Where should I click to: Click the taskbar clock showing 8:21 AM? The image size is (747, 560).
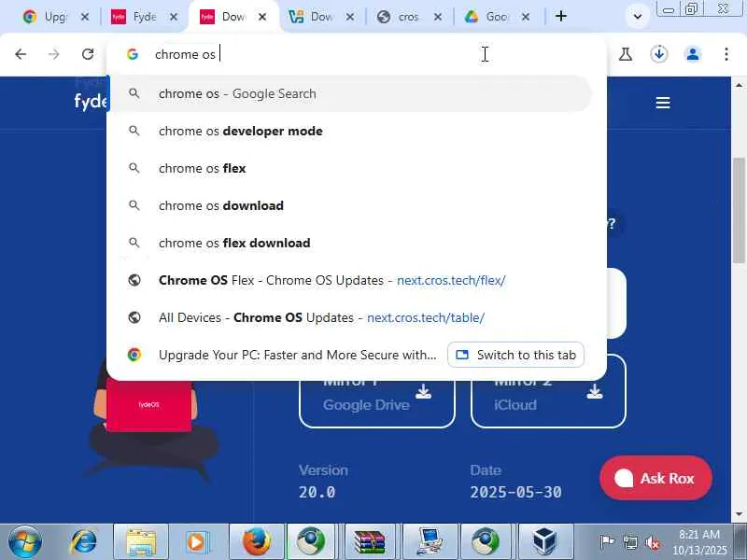tap(699, 542)
